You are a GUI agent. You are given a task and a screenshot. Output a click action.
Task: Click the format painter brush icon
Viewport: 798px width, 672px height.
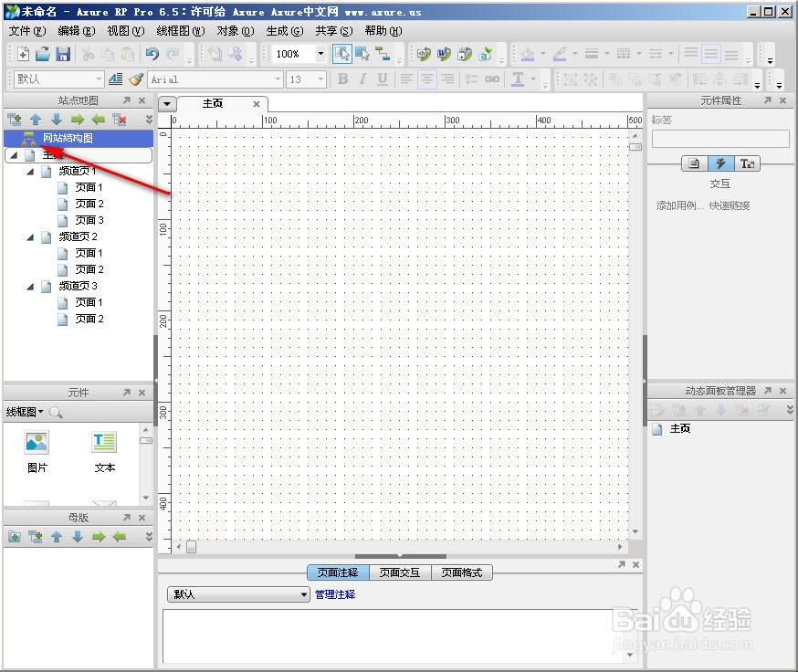pos(136,79)
